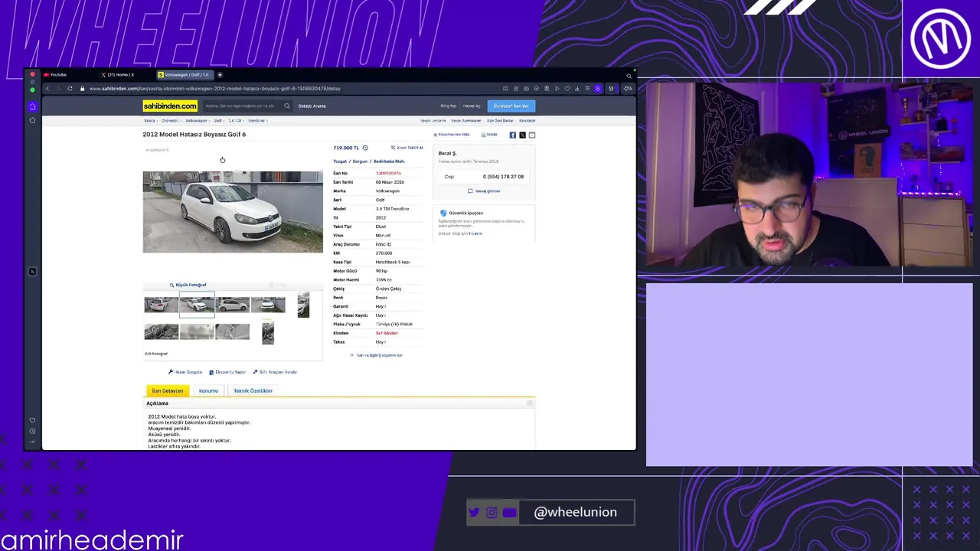Click the heart icon in browser sidebar

coord(32,420)
